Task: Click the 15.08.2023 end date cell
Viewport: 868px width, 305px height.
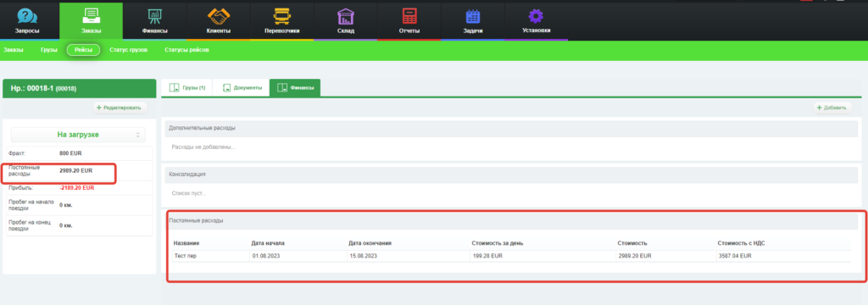Action: click(x=364, y=257)
